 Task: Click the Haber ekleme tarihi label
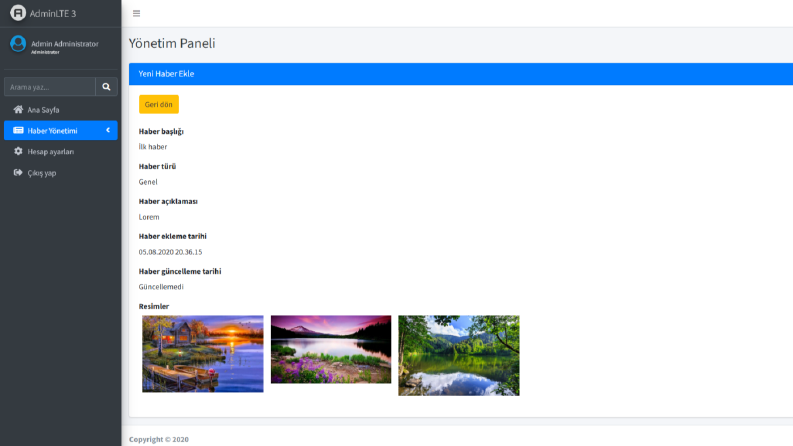pyautogui.click(x=172, y=236)
